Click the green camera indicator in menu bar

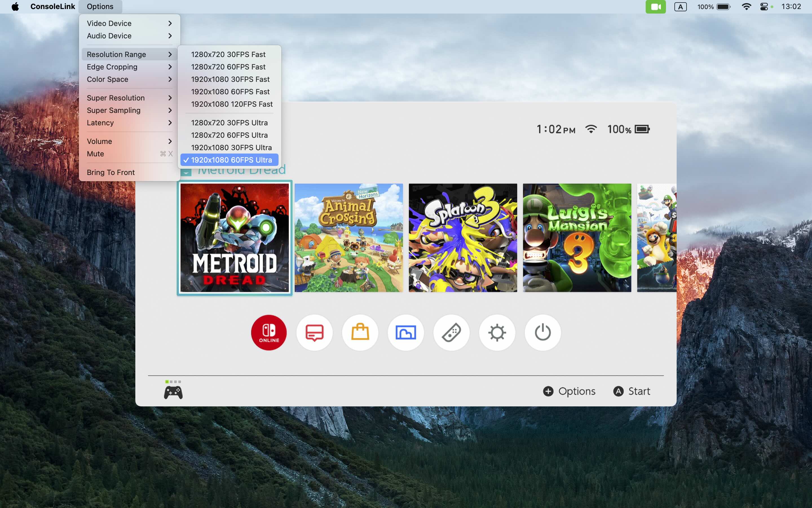(656, 7)
